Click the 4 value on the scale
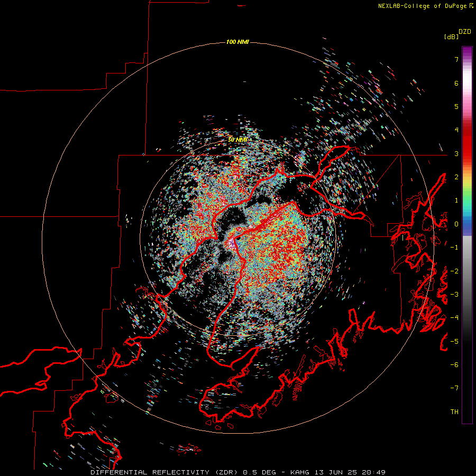Screen dimensions: 476x476 click(456, 130)
